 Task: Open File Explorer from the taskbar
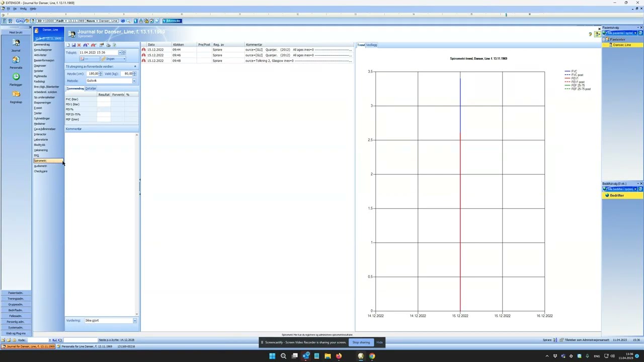pos(328,356)
